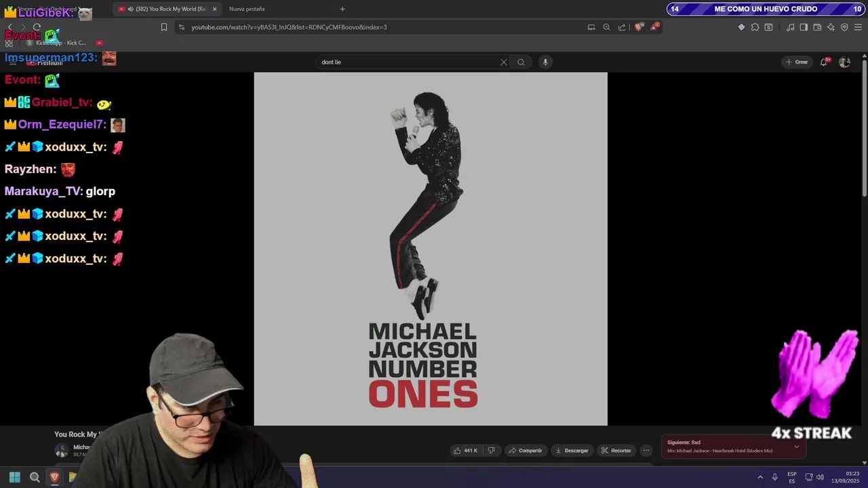Click the taskbar microphone icon

(774, 477)
